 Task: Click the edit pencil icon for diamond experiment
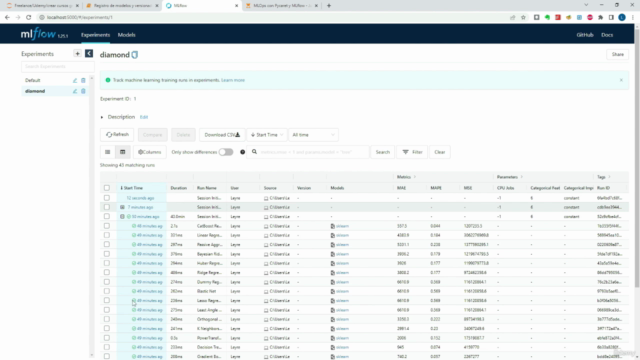75,91
